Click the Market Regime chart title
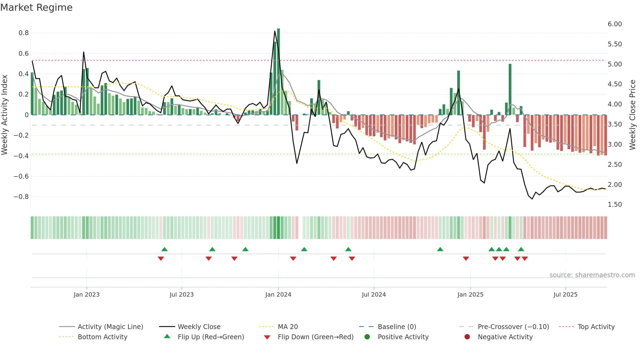The image size is (644, 362). (x=36, y=8)
